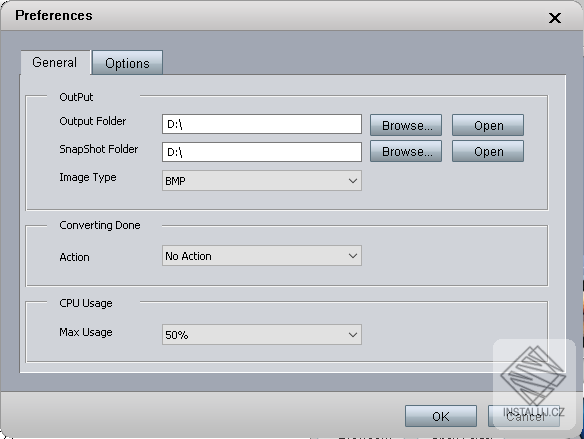Screen dimensions: 584x439
Task: Click the Output Folder label
Action: coord(93,121)
